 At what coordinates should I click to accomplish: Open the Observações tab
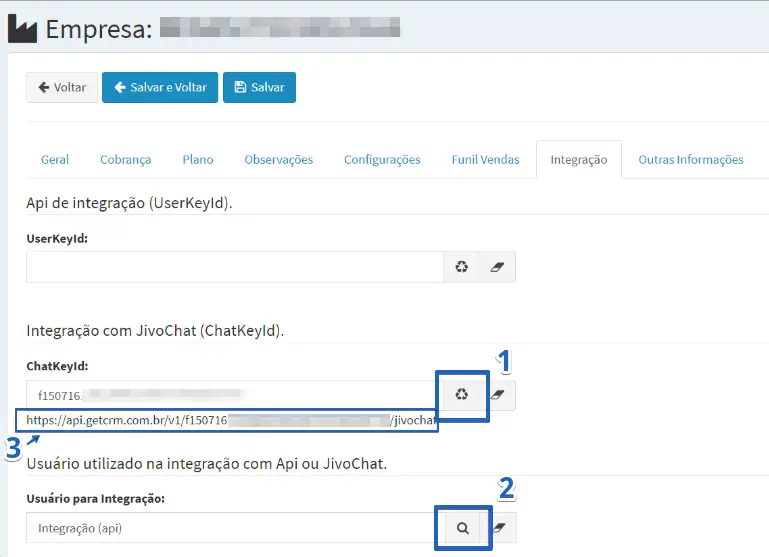278,159
